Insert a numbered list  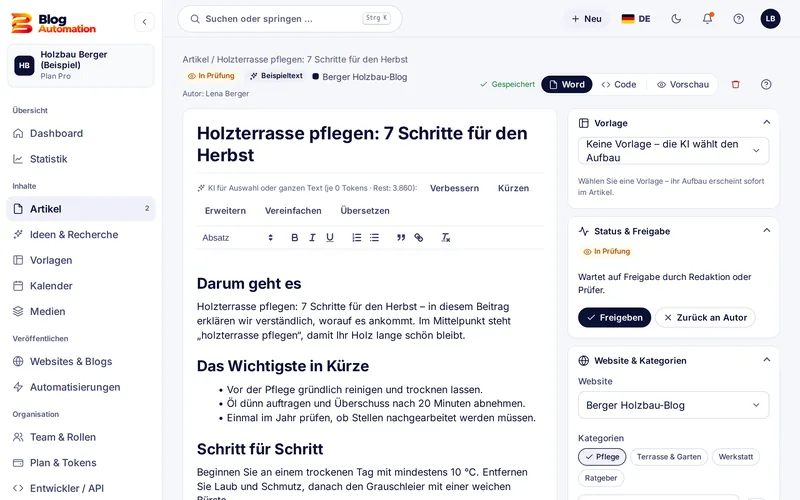tap(357, 238)
